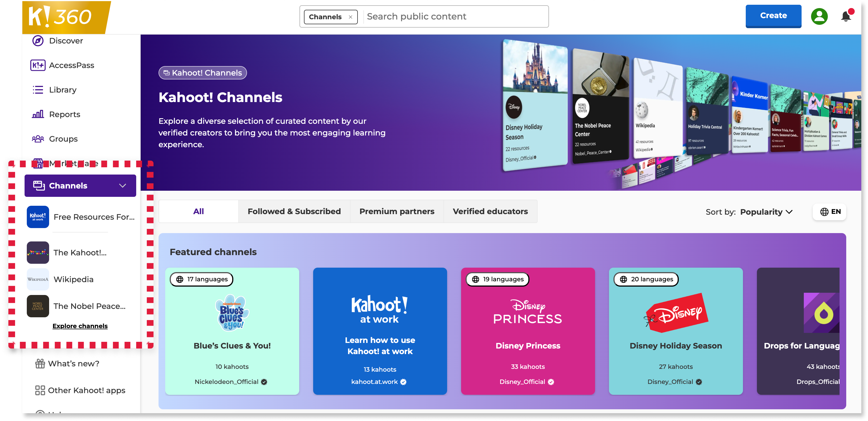Open the AccessPass K!+ icon
868x421 pixels.
tap(38, 65)
